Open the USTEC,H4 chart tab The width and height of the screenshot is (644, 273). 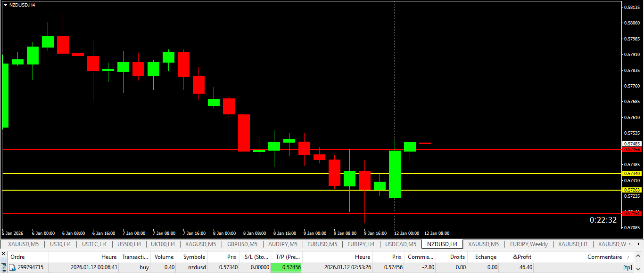coord(94,244)
